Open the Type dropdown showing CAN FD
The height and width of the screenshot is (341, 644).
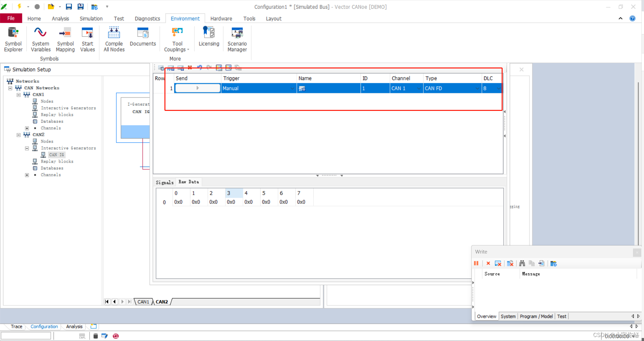477,89
